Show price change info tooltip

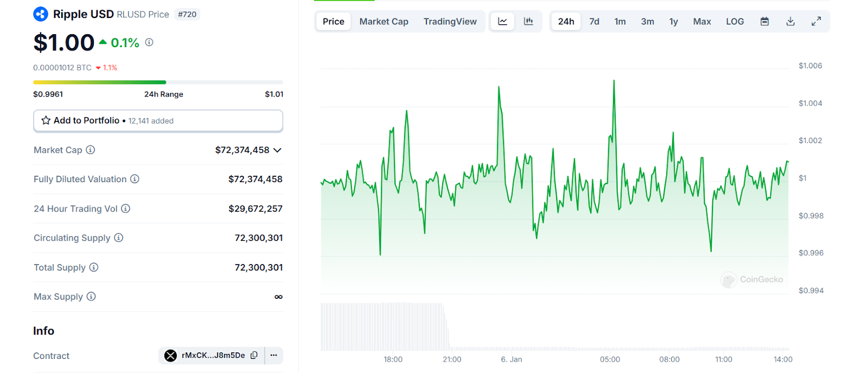pyautogui.click(x=149, y=42)
